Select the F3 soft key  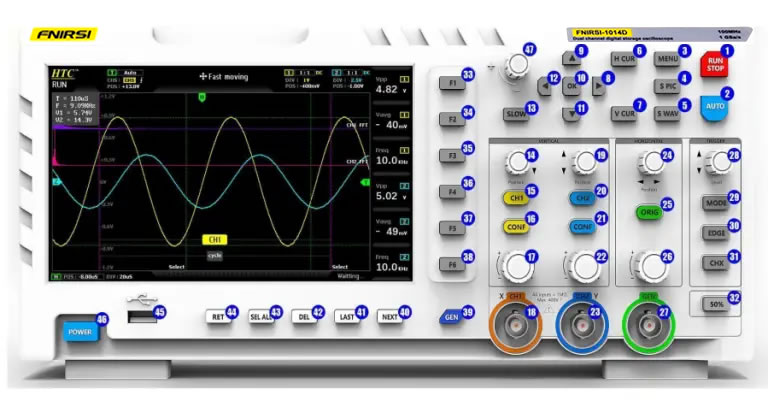pos(452,156)
